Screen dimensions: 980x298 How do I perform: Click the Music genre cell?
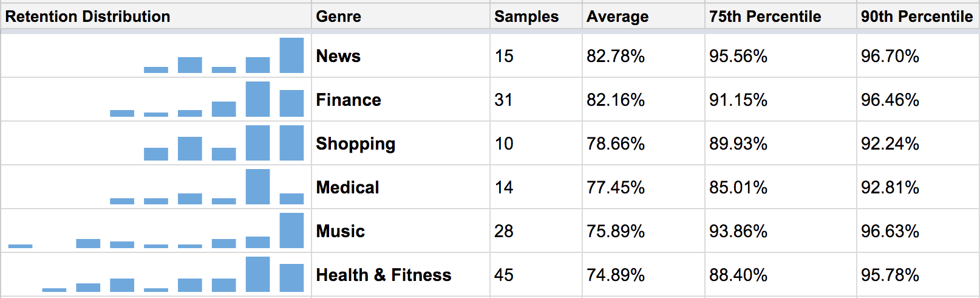pos(341,231)
